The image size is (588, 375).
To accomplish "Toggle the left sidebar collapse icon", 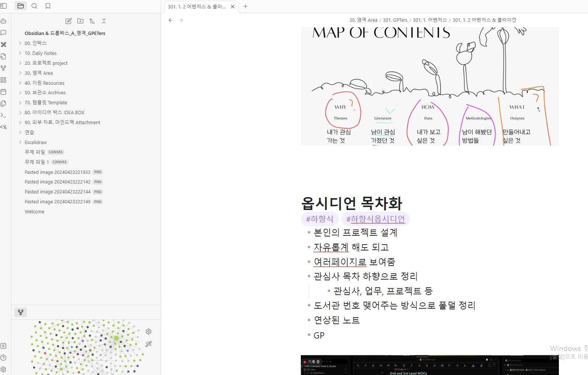I will (4, 6).
